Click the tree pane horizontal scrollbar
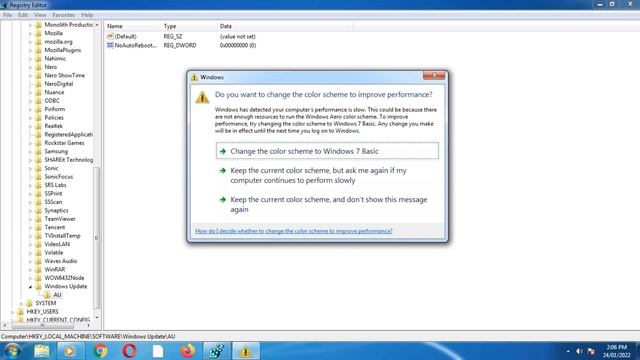This screenshot has height=360, width=640. (43, 325)
